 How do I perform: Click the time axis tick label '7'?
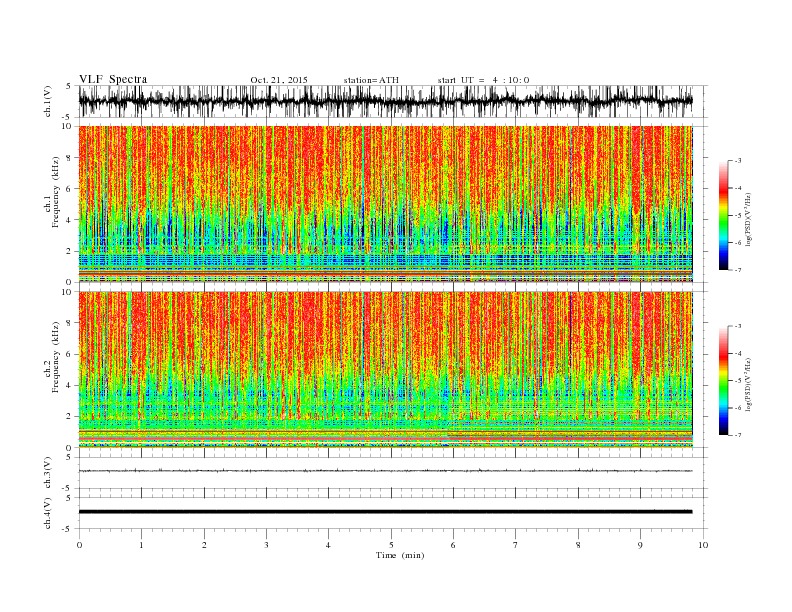point(516,545)
